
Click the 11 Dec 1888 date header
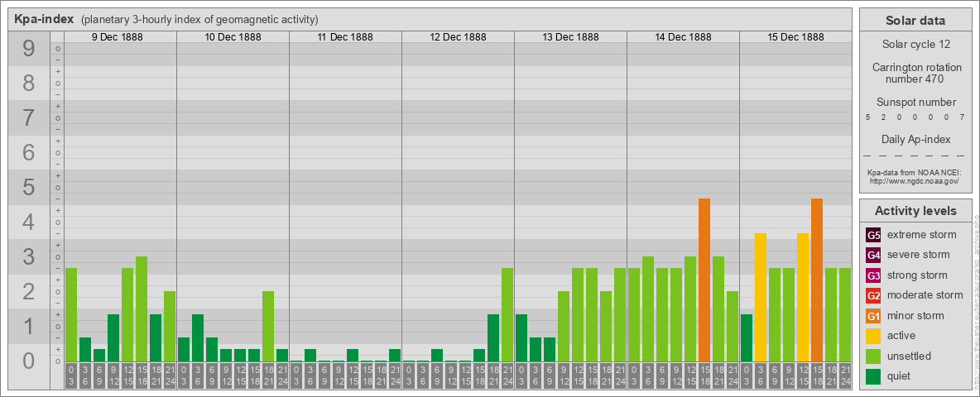coord(345,37)
